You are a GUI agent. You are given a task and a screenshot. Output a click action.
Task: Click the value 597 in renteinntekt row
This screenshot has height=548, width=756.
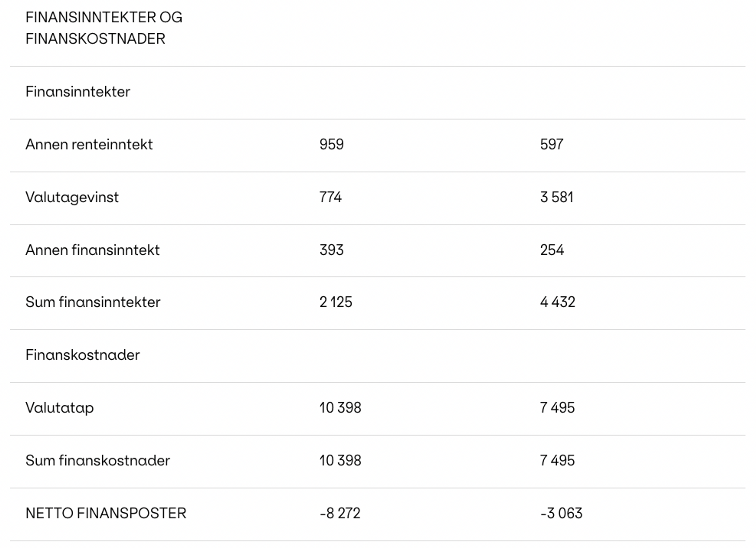pyautogui.click(x=552, y=145)
